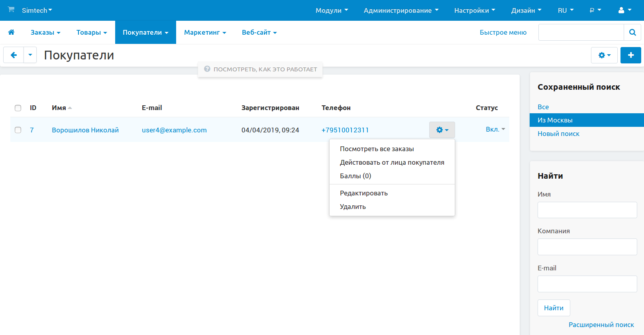
Task: Click the top quick search input field
Action: (x=581, y=32)
